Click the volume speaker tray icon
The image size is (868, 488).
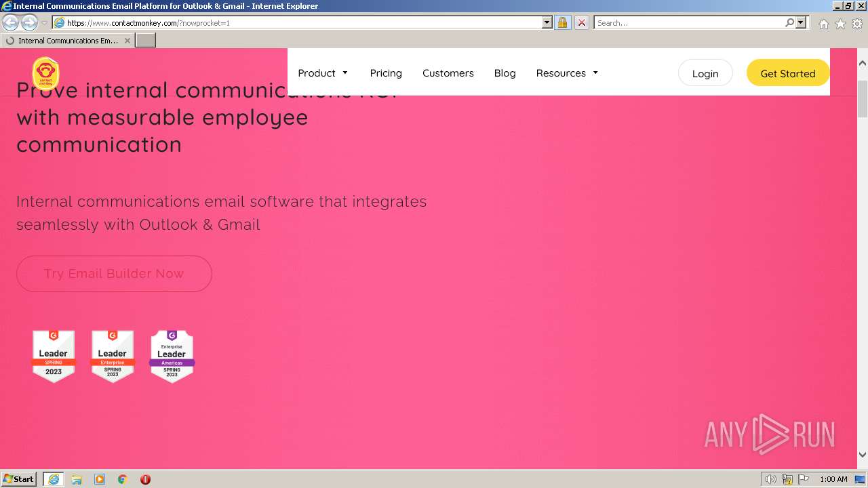[x=770, y=479]
